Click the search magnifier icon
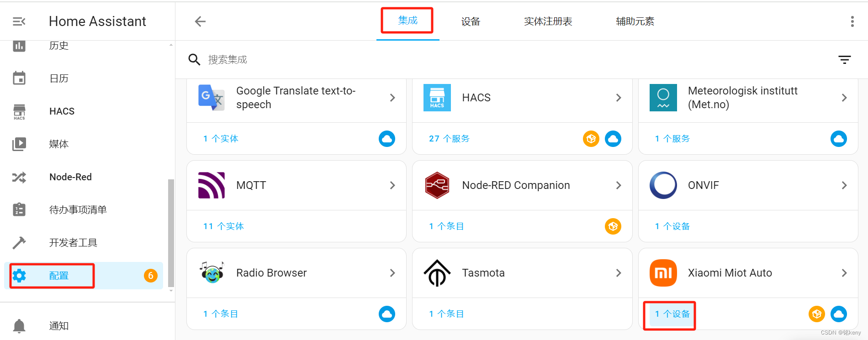This screenshot has width=868, height=340. [195, 59]
